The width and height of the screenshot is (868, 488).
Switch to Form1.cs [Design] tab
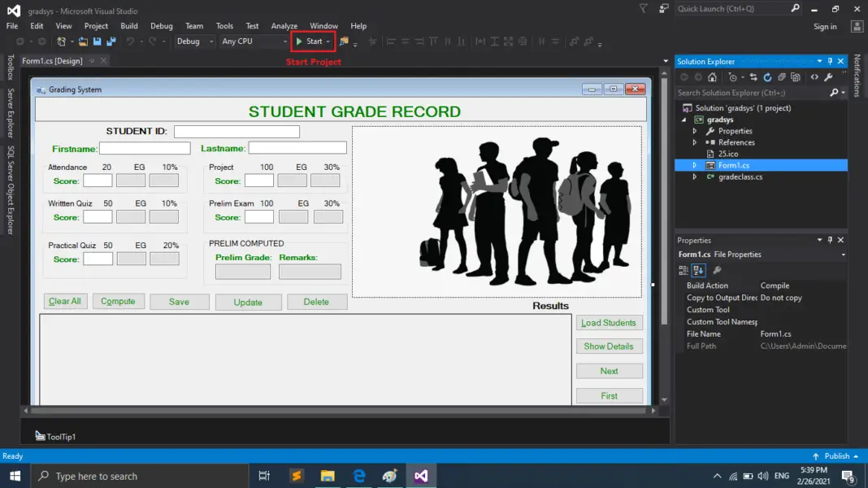coord(52,61)
